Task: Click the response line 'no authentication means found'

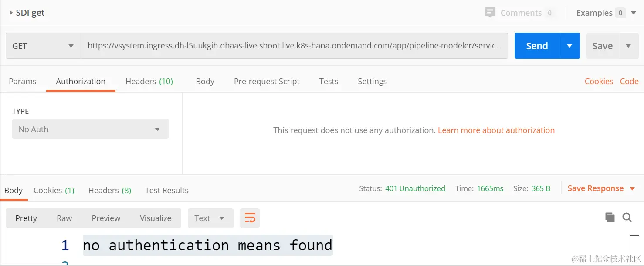Action: coord(207,246)
